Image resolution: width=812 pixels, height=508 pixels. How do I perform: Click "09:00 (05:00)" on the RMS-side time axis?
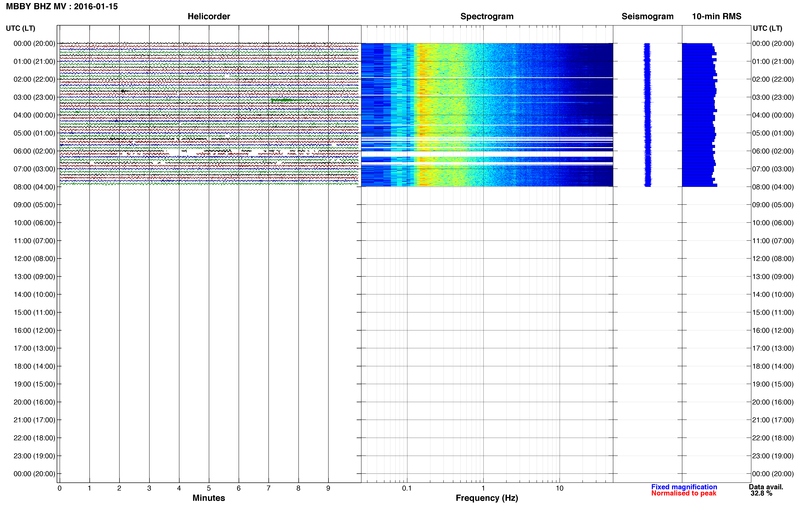[x=773, y=205]
